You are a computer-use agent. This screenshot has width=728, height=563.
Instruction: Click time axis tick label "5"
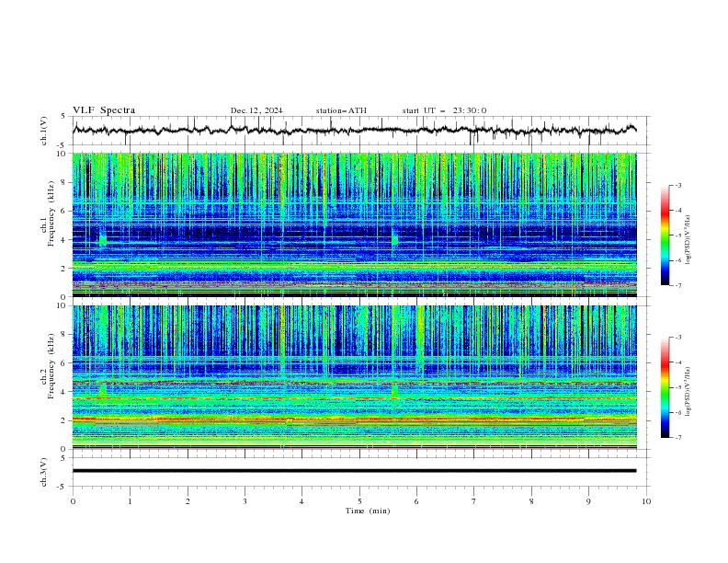click(359, 501)
